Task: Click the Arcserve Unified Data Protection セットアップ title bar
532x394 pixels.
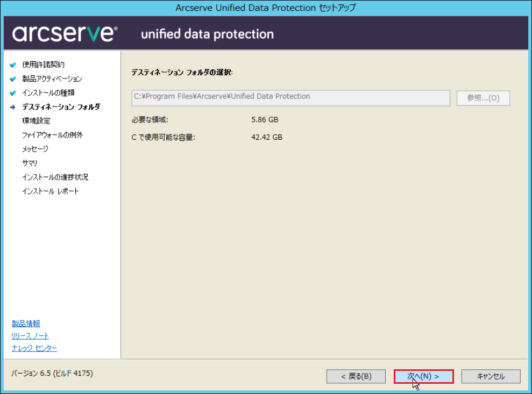Action: pos(266,8)
